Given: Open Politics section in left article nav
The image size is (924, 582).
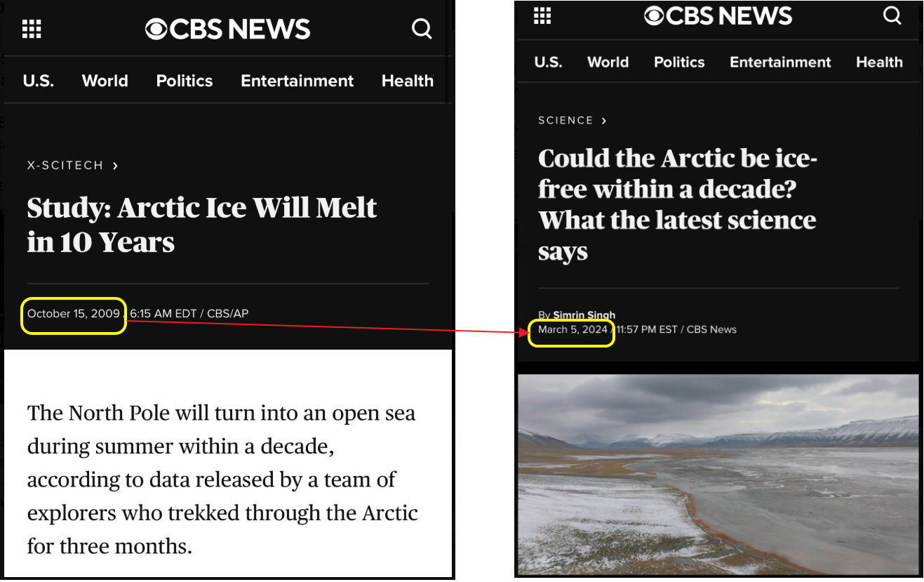Looking at the screenshot, I should [185, 81].
